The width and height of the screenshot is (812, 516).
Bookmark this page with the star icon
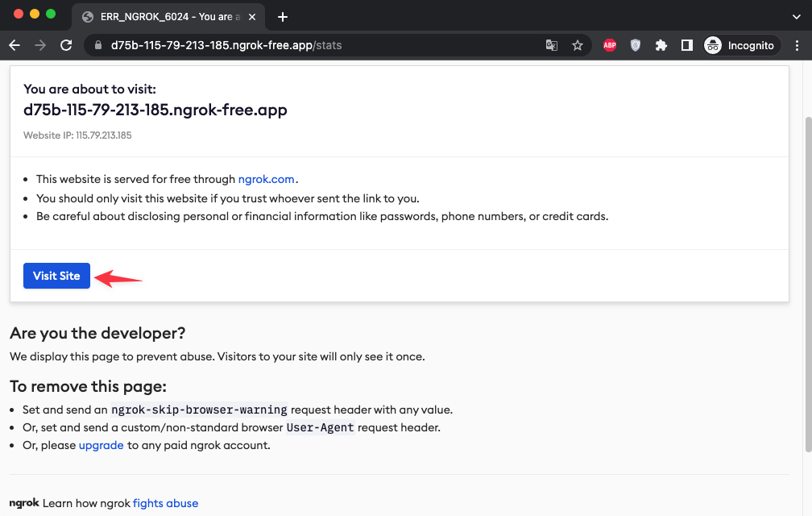[x=578, y=46]
